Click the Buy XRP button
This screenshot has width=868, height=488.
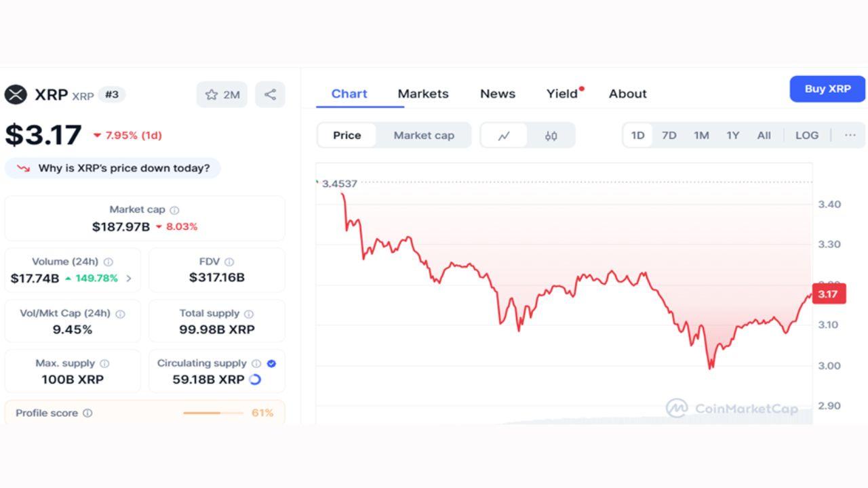click(x=827, y=89)
